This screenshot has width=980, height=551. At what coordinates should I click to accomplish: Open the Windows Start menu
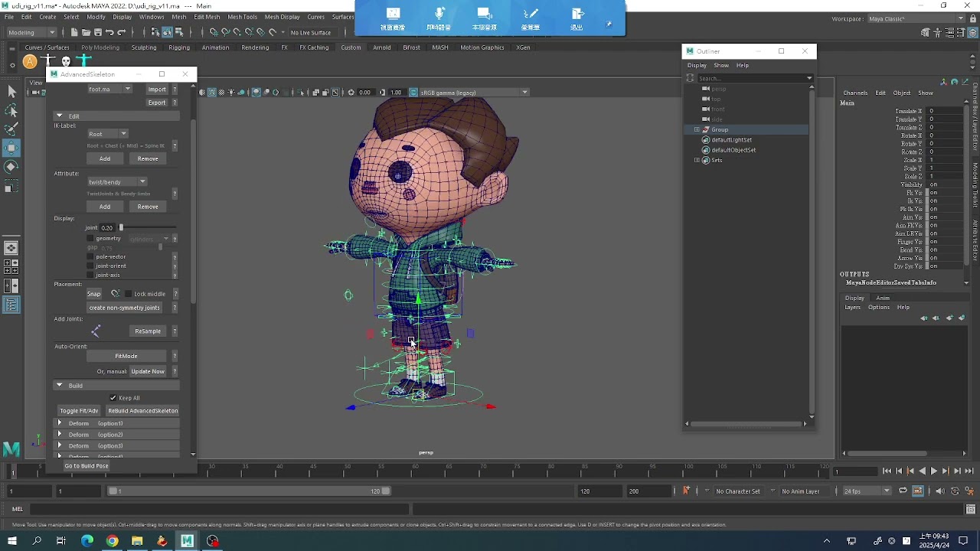click(x=12, y=541)
